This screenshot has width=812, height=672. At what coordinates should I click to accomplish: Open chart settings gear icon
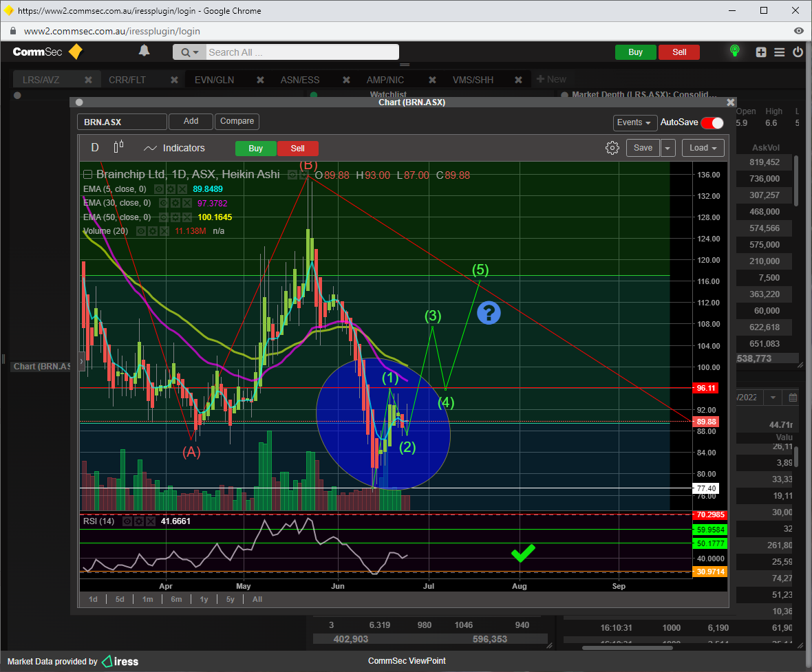(x=612, y=148)
